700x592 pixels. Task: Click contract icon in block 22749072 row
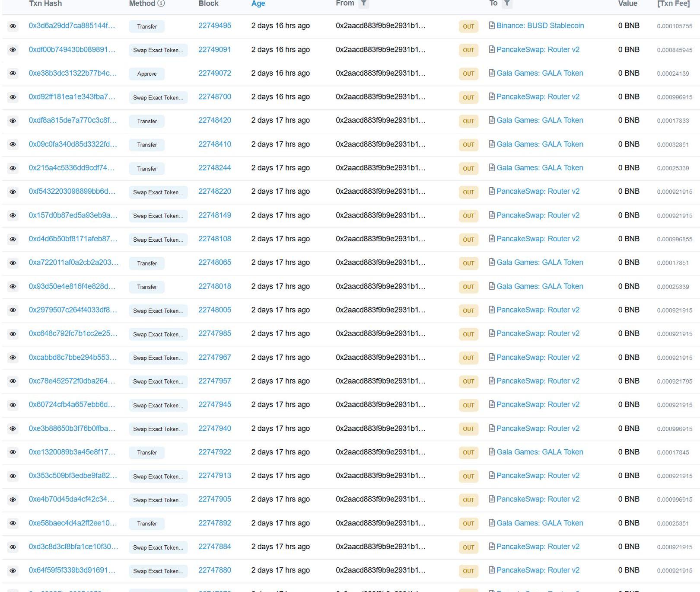(x=492, y=73)
